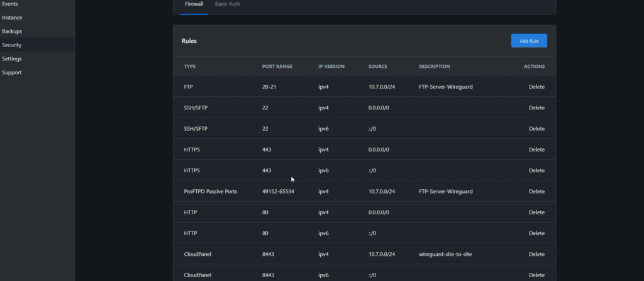Open Backups from the sidebar
This screenshot has width=644, height=281.
pyautogui.click(x=12, y=31)
